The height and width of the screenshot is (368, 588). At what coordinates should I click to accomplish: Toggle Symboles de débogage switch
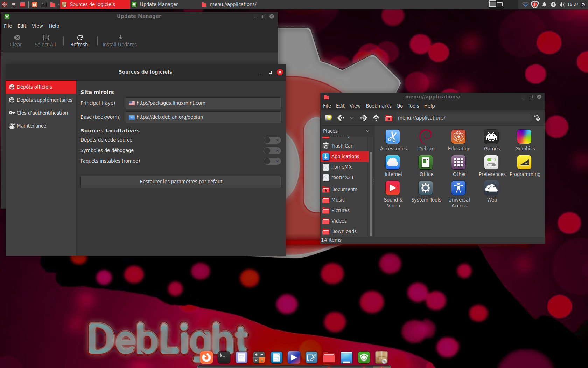coord(272,151)
